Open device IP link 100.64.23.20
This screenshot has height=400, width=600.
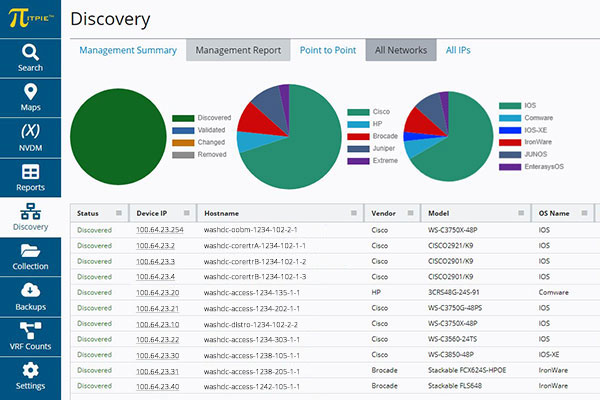pyautogui.click(x=157, y=292)
